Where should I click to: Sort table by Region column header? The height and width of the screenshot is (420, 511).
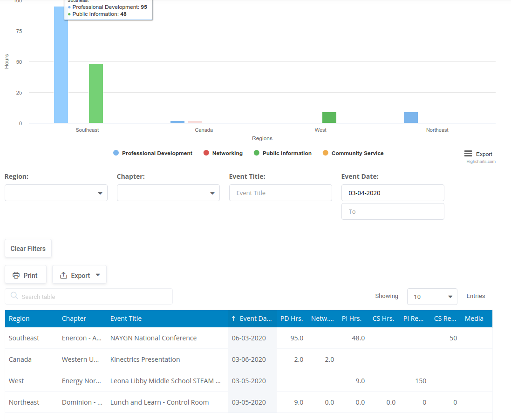[19, 319]
